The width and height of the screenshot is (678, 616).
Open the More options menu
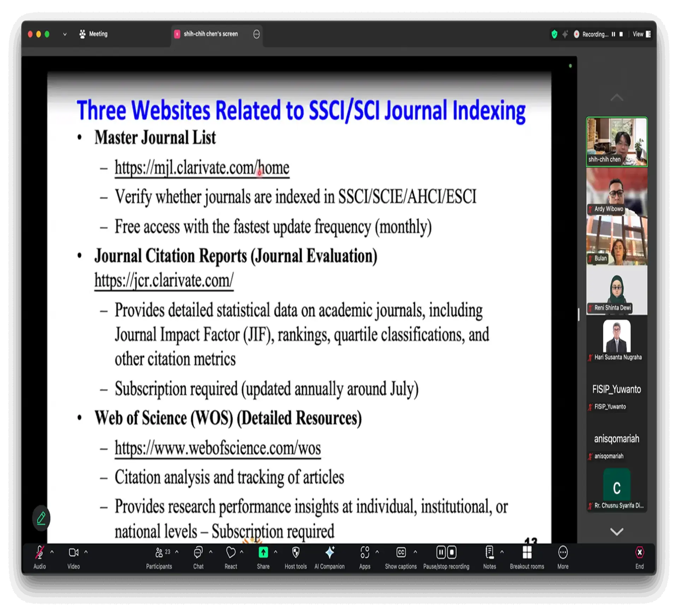(x=563, y=553)
